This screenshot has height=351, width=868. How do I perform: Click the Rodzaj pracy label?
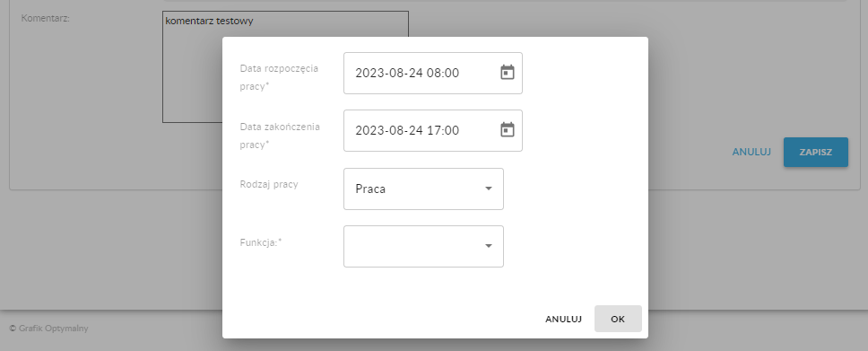(268, 184)
